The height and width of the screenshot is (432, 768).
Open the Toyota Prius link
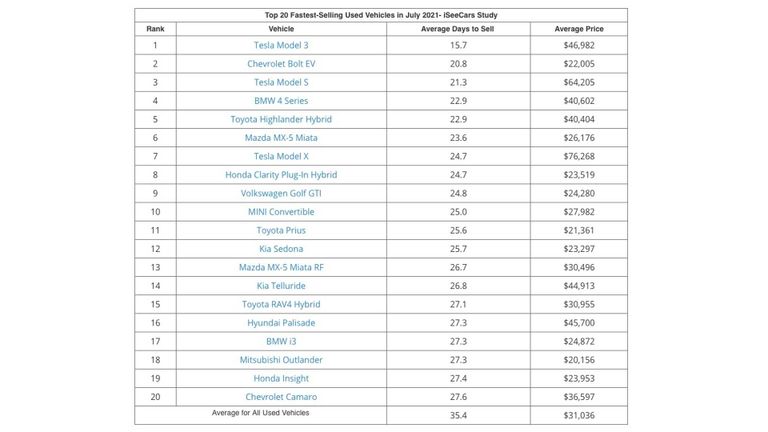point(281,230)
